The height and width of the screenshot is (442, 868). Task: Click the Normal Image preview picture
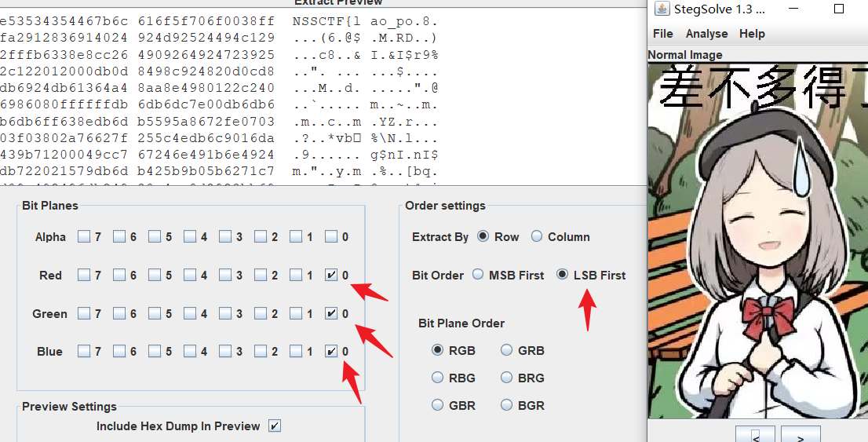758,240
